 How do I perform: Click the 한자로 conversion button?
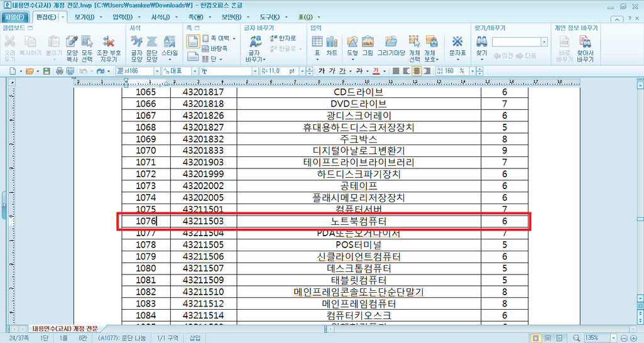[x=282, y=38]
